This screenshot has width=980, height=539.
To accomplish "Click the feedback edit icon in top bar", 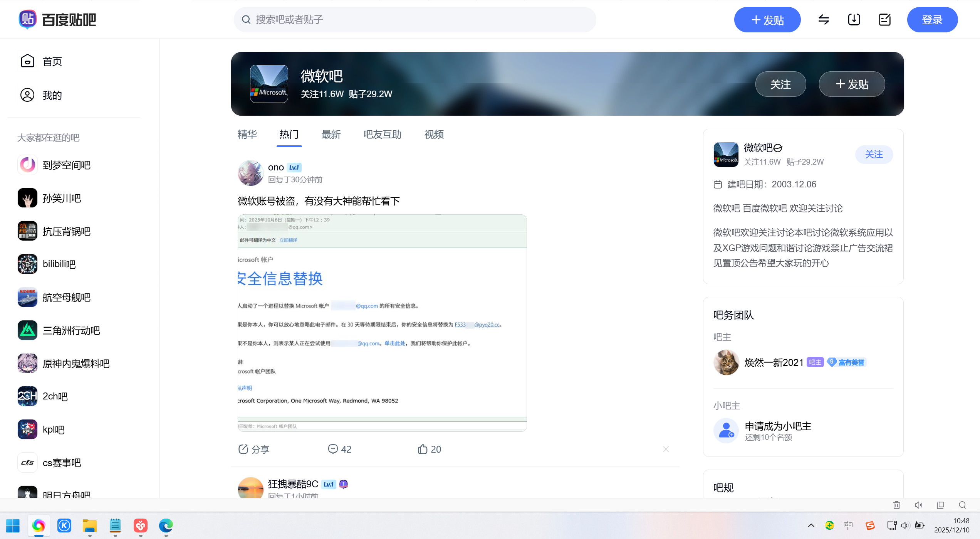I will pyautogui.click(x=884, y=19).
